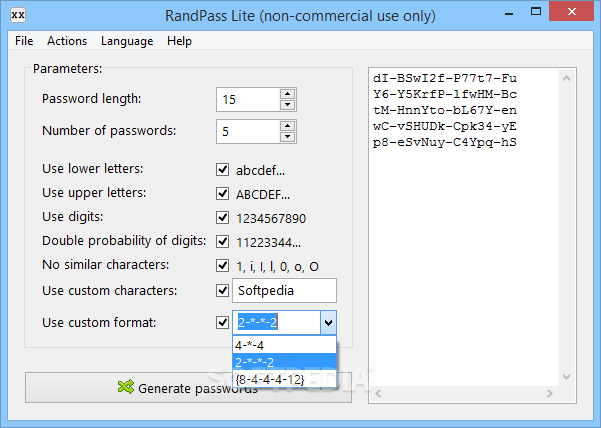Minimize the RandPass Lite window
The width and height of the screenshot is (601, 428).
tap(509, 13)
